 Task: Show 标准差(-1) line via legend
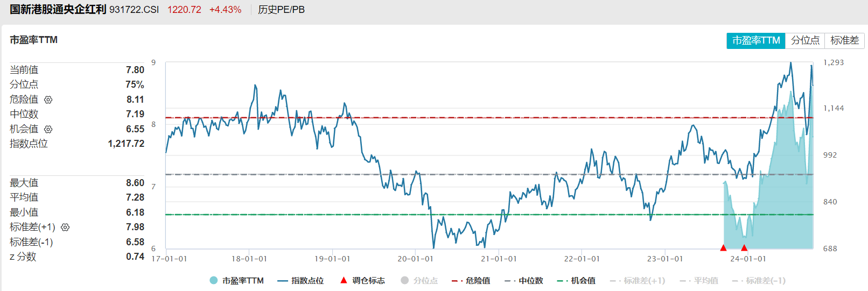(x=759, y=281)
